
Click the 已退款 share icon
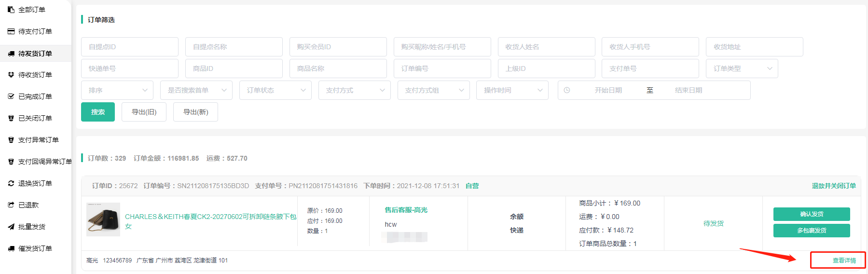coord(11,205)
